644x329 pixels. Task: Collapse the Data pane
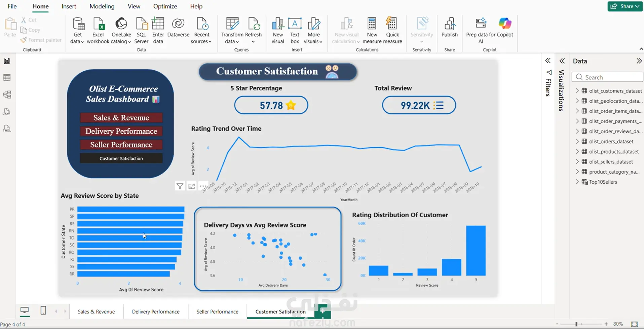tap(639, 61)
